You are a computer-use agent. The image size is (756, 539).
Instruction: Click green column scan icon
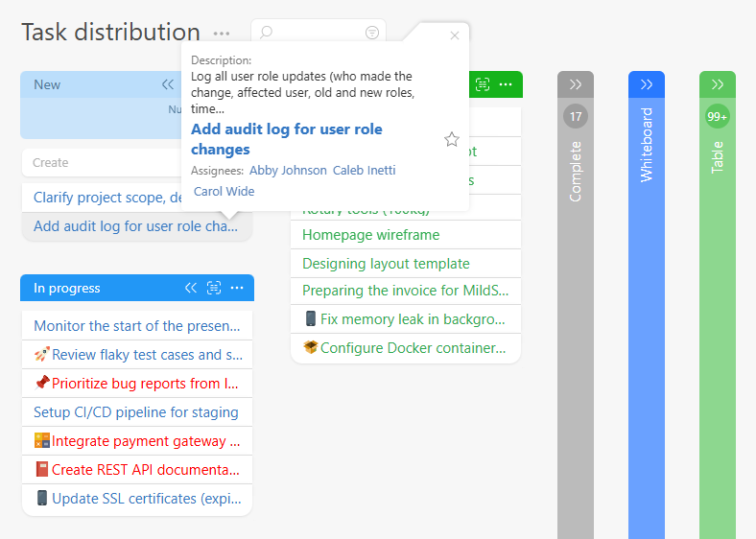point(483,84)
